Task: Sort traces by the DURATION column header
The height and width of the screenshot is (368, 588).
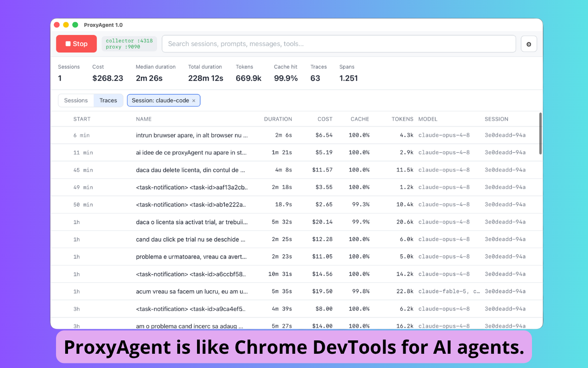Action: (x=278, y=119)
